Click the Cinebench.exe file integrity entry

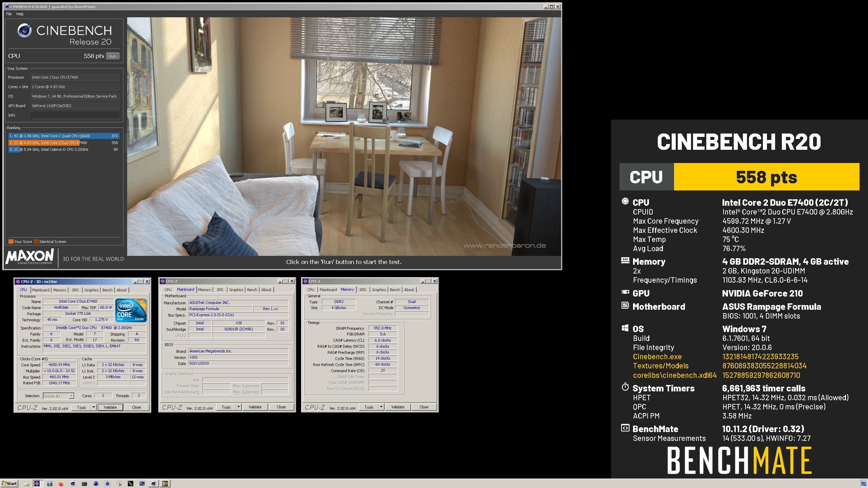point(657,357)
